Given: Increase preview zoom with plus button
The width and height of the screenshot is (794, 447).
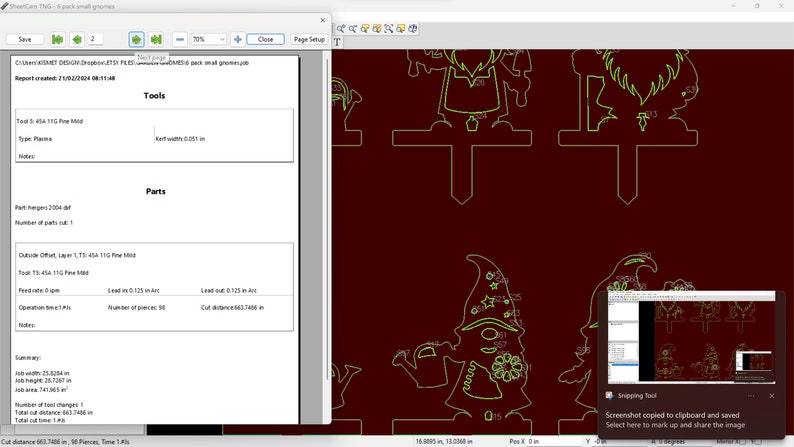Looking at the screenshot, I should coord(237,39).
